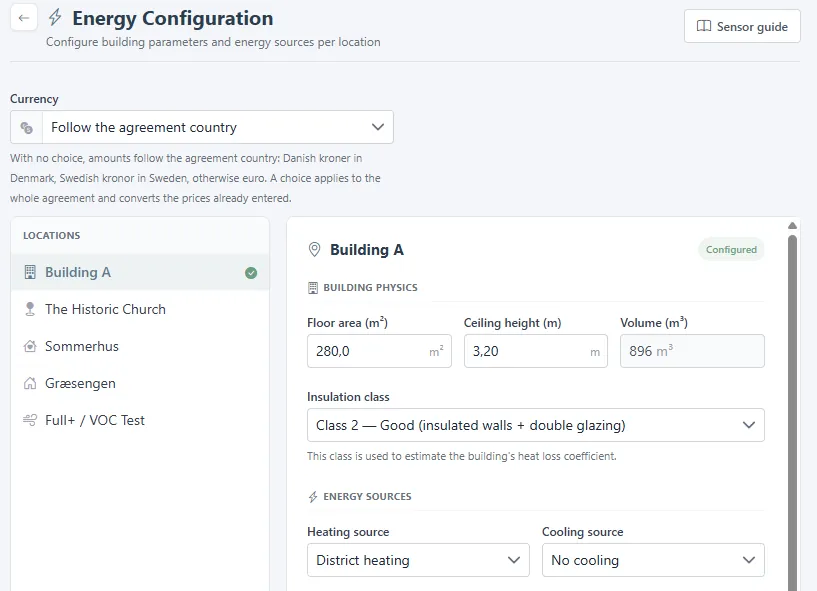Click the map pin icon by Building A heading
The width and height of the screenshot is (817, 591).
coord(314,249)
